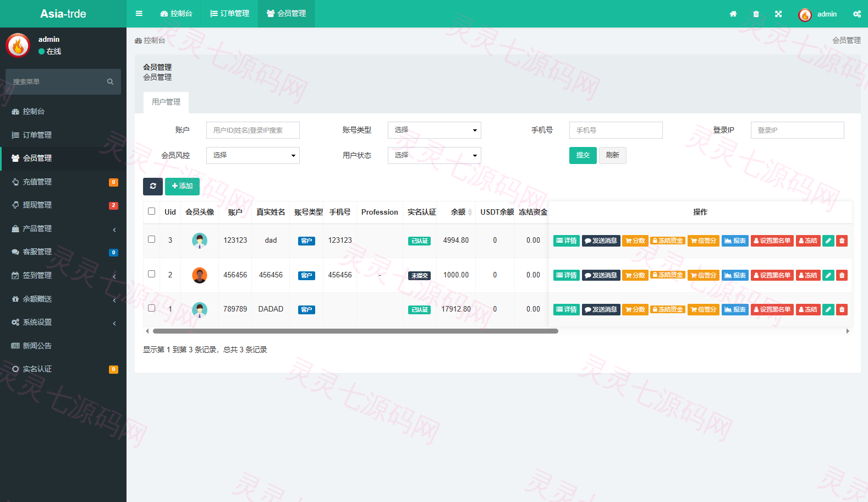This screenshot has width=868, height=502.
Task: Expand the 签到管理 sidebar menu
Action: 63,275
